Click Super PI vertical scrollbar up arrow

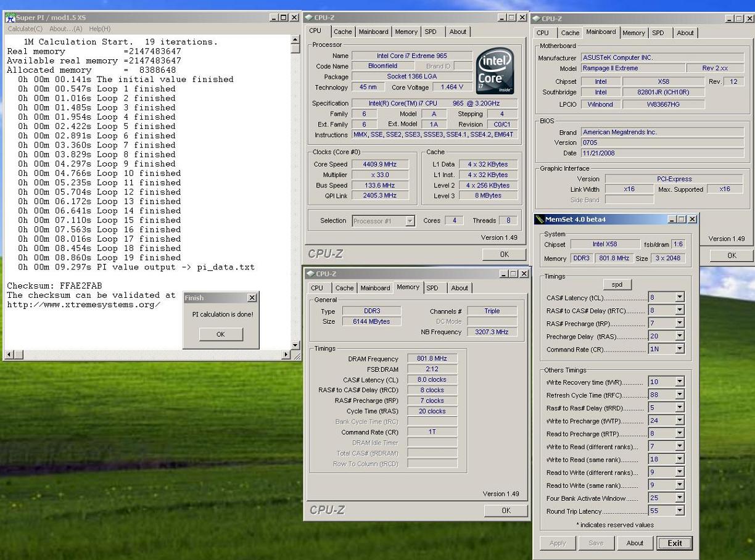point(295,40)
